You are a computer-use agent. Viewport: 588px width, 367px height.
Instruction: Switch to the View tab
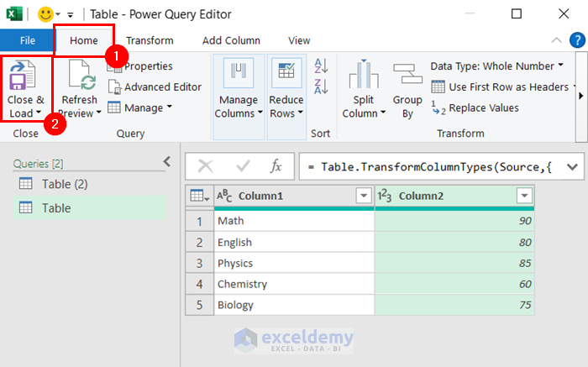tap(299, 40)
